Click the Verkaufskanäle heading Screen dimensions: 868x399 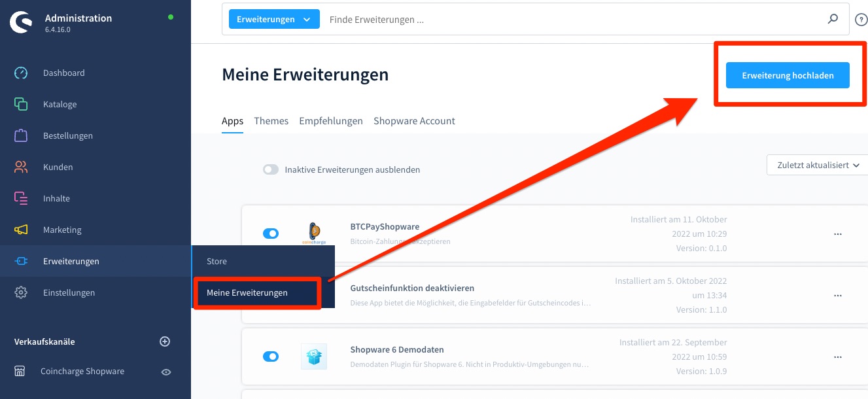click(44, 341)
